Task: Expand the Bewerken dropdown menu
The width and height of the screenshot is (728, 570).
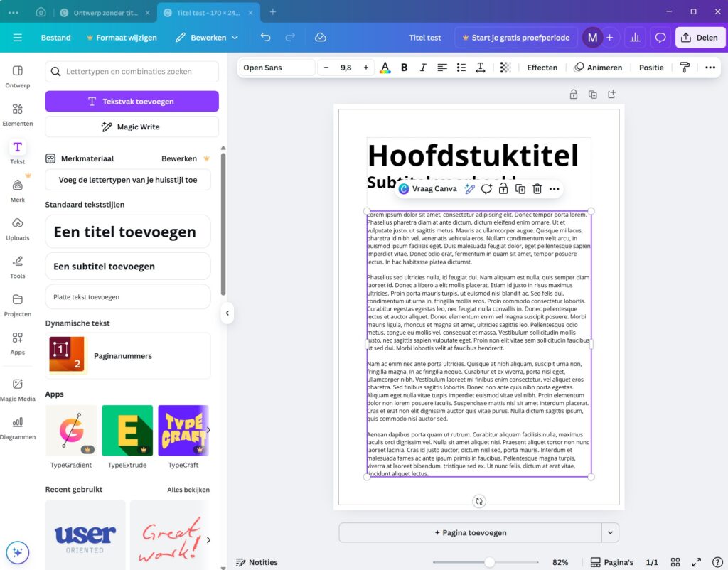Action: click(207, 38)
